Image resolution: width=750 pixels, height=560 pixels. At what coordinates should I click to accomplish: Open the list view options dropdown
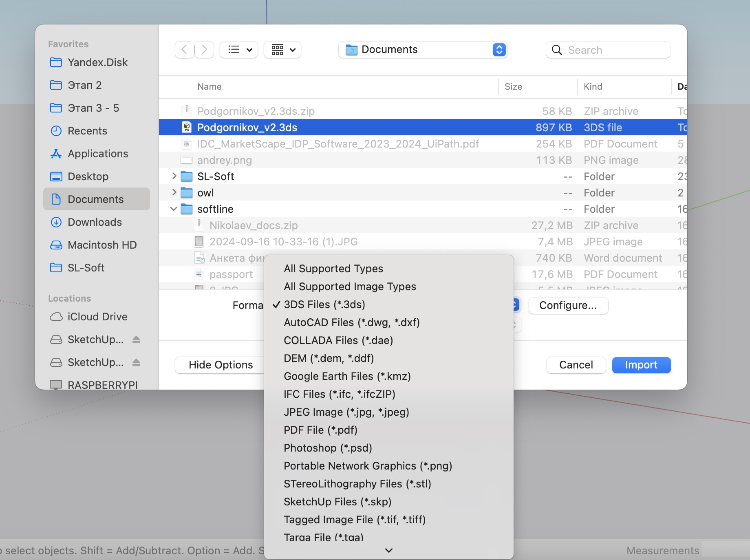click(x=239, y=50)
